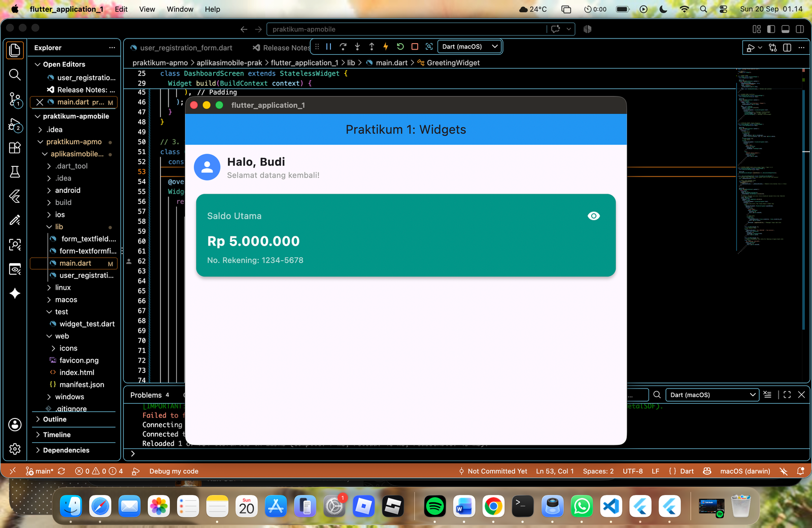Maximize the bottom panel size
Viewport: 812px width, 528px height.
tap(787, 395)
